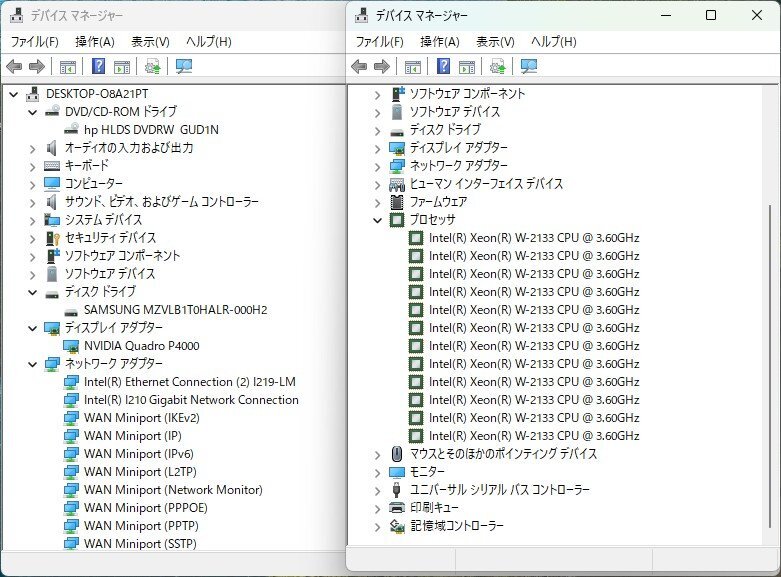The image size is (781, 577).
Task: Click Help icon in right window toolbar
Action: [x=443, y=66]
